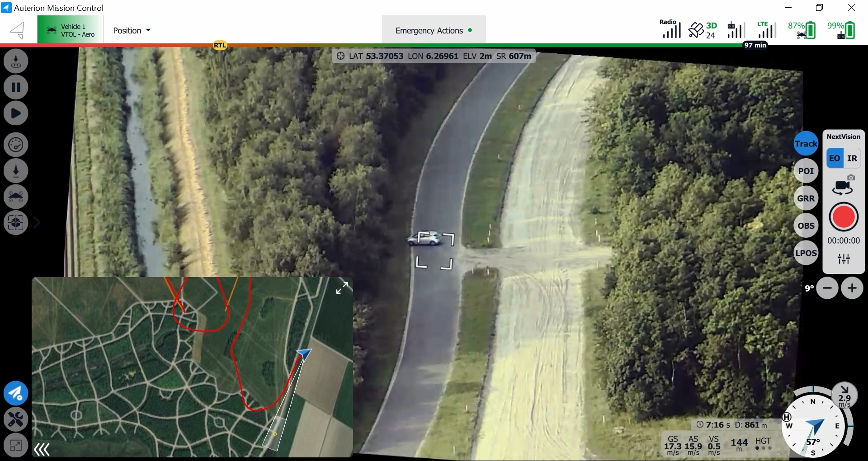Open the vehicle tools wrench icon
This screenshot has height=461, width=868.
pyautogui.click(x=16, y=419)
